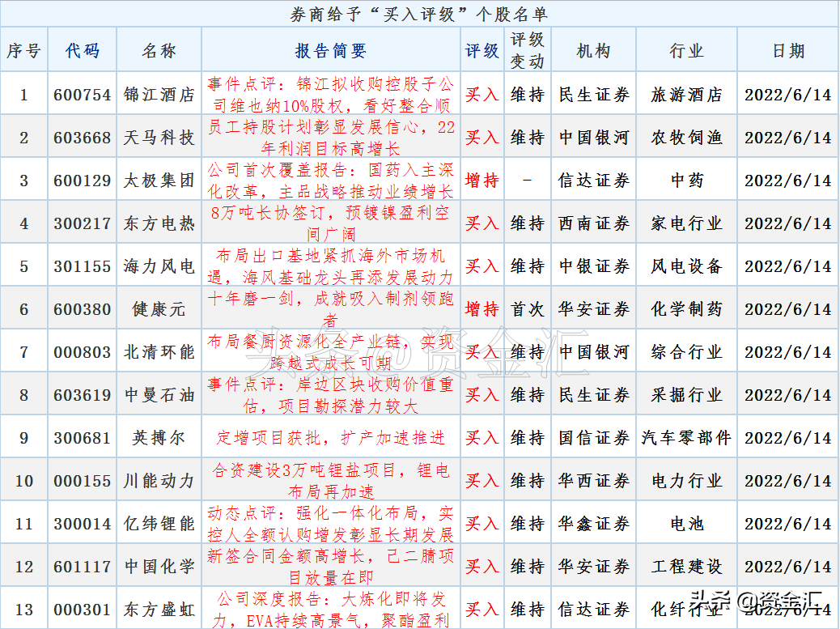840x629 pixels.
Task: Click stock name 东方盛虹
Action: [159, 610]
